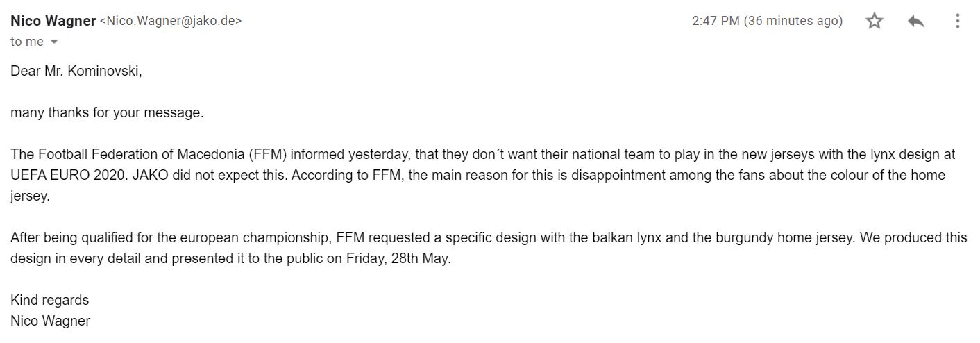The width and height of the screenshot is (980, 343).
Task: Click the closing "Kind regards"
Action: pyautogui.click(x=50, y=300)
